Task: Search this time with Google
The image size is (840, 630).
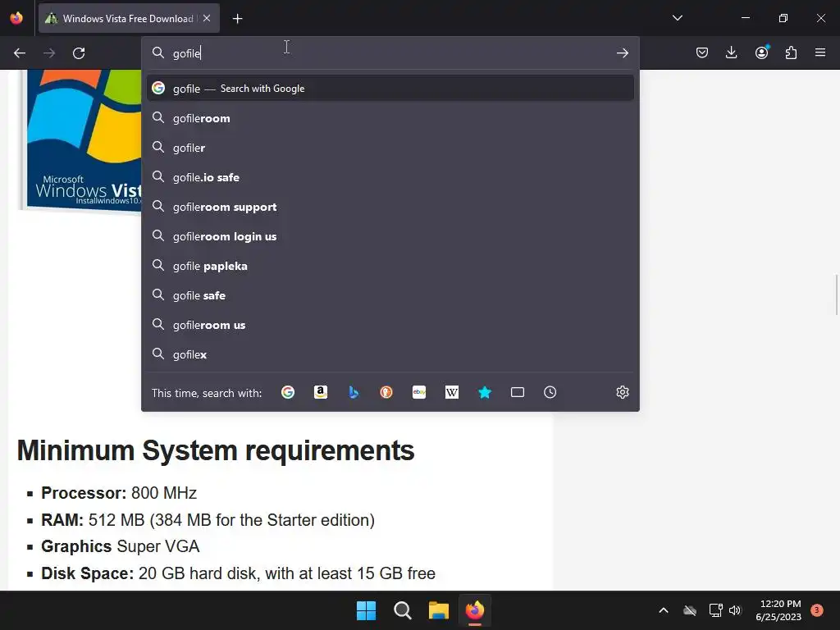Action: 288,393
